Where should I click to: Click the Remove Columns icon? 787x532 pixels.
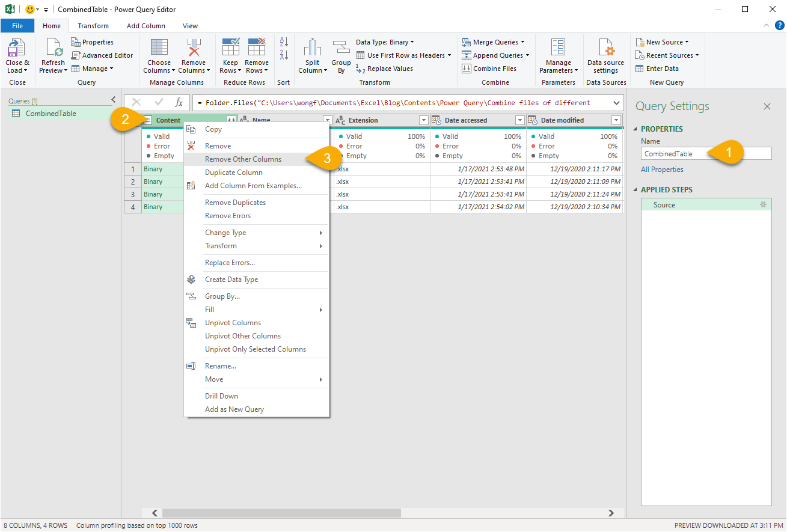(194, 55)
